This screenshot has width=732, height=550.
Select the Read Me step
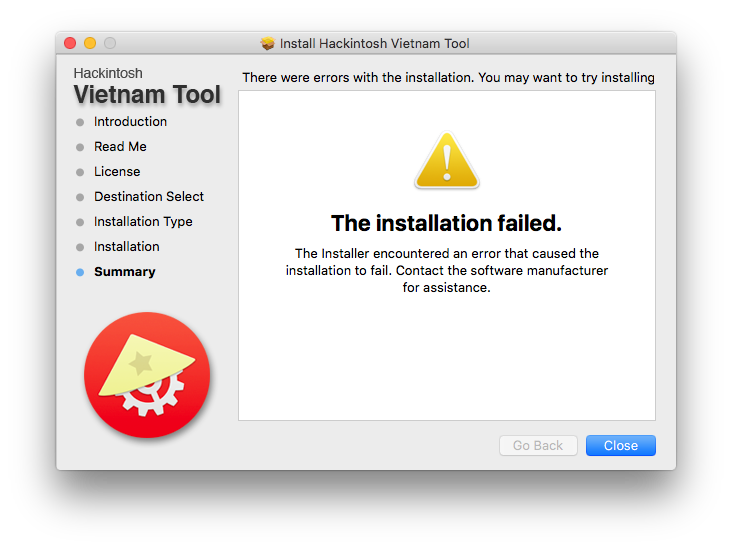(120, 147)
